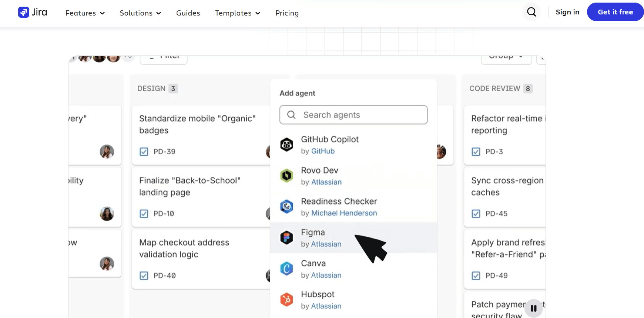This screenshot has width=644, height=318.
Task: Select the GitHub Copilot agent icon
Action: [286, 145]
